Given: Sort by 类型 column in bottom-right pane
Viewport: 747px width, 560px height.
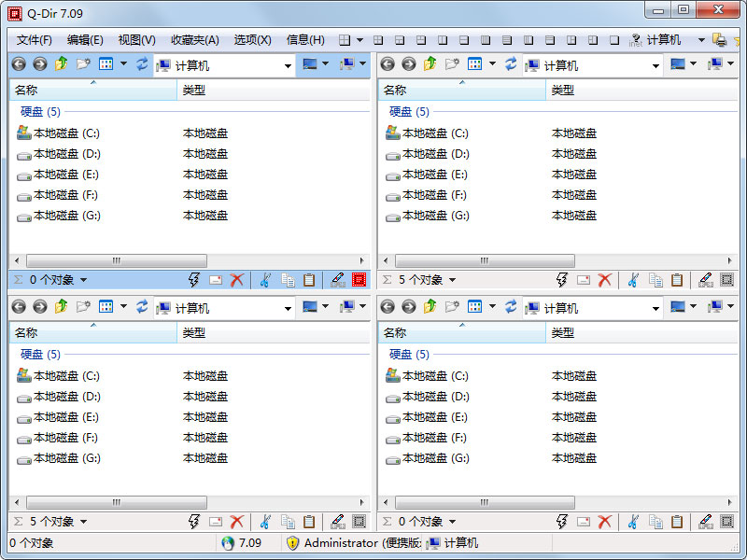Looking at the screenshot, I should tap(641, 333).
